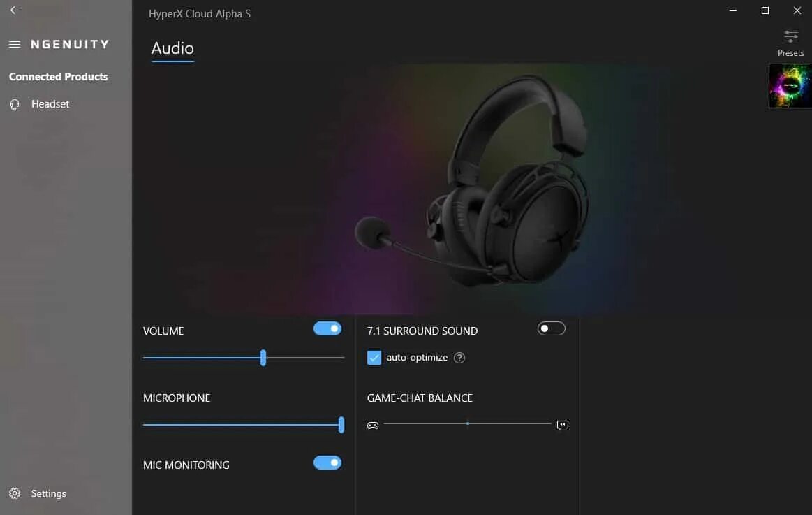
Task: Click the Settings gear icon
Action: [x=15, y=493]
